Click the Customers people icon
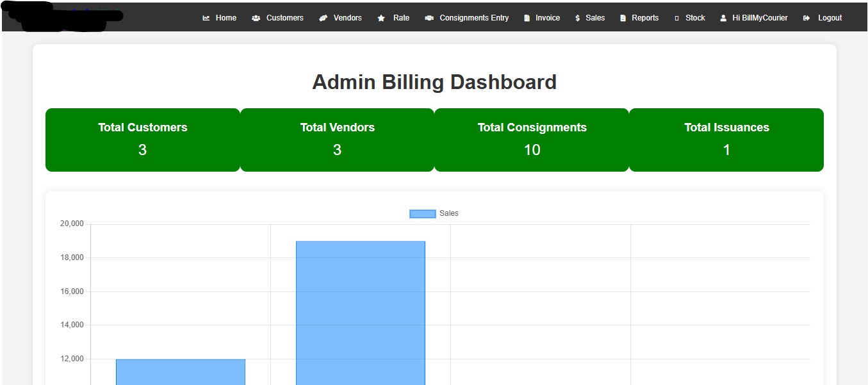This screenshot has width=868, height=385. [256, 18]
